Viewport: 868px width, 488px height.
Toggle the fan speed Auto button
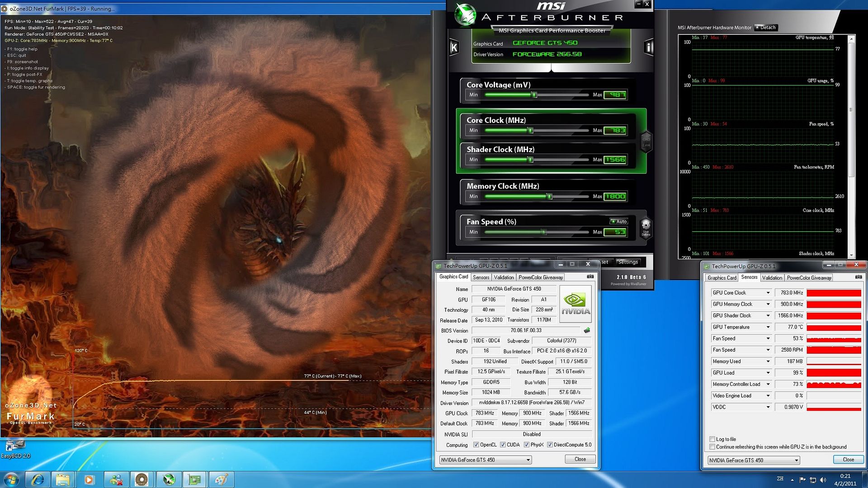618,221
